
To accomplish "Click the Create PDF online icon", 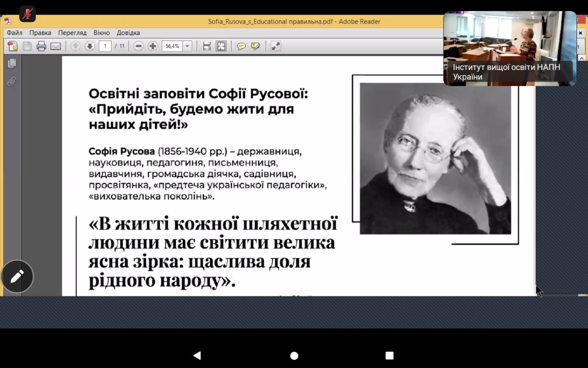I will [x=12, y=46].
